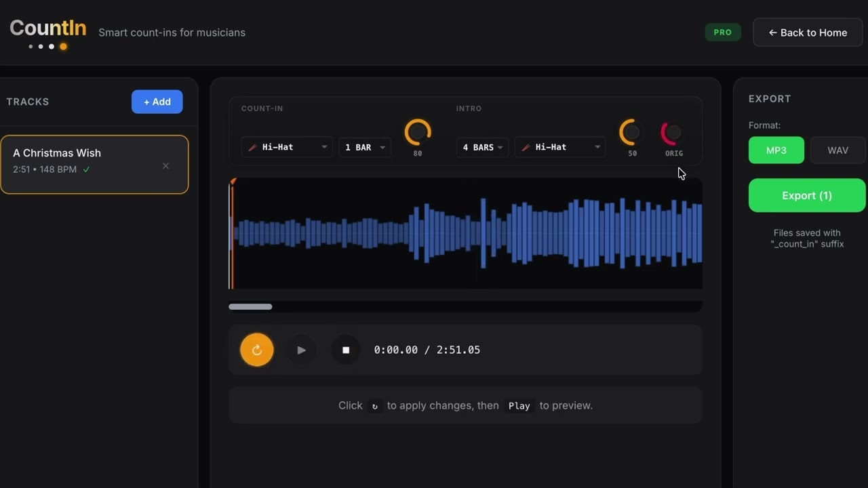Click the EXPORT panel heading
Screen dimensions: 868x488
coord(770,99)
